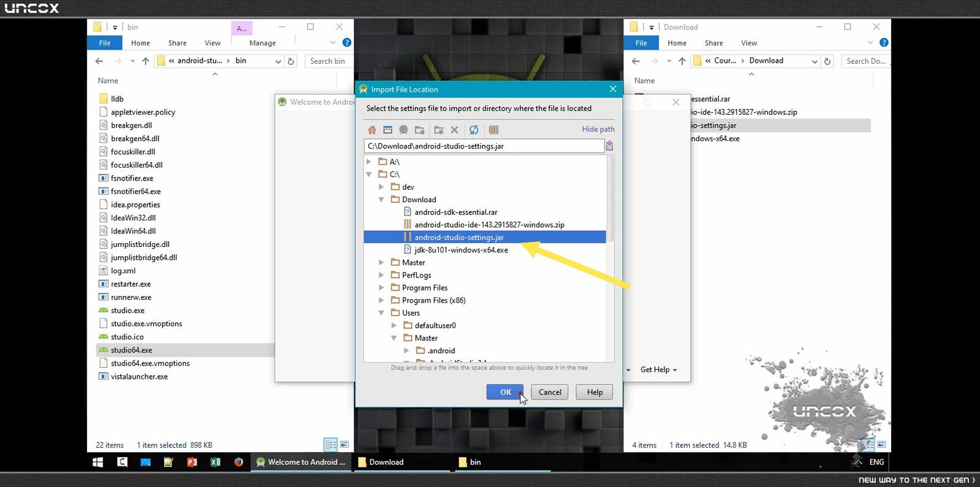
Task: Switch bin window to details view icon
Action: 331,445
